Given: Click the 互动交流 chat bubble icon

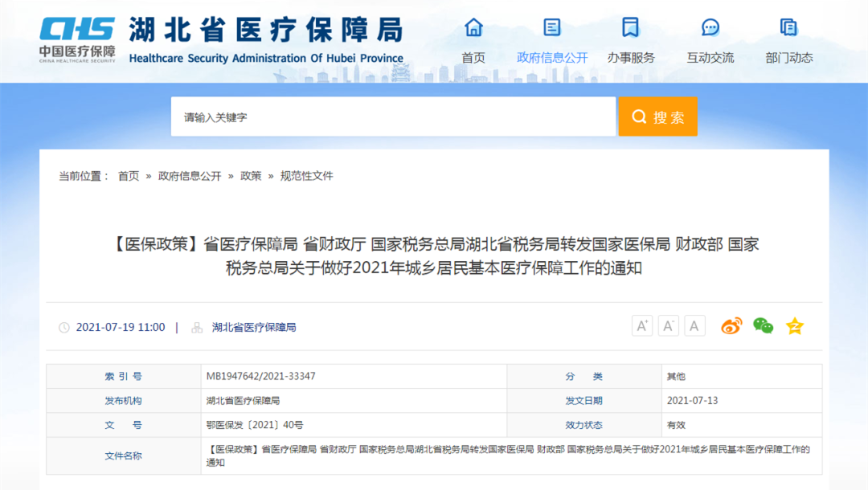Looking at the screenshot, I should pyautogui.click(x=710, y=27).
